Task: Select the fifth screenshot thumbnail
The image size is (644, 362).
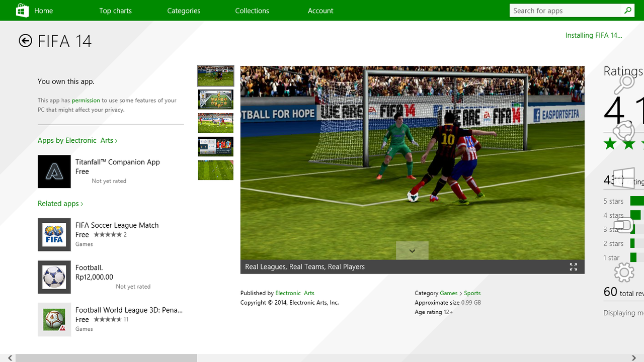Action: click(215, 170)
